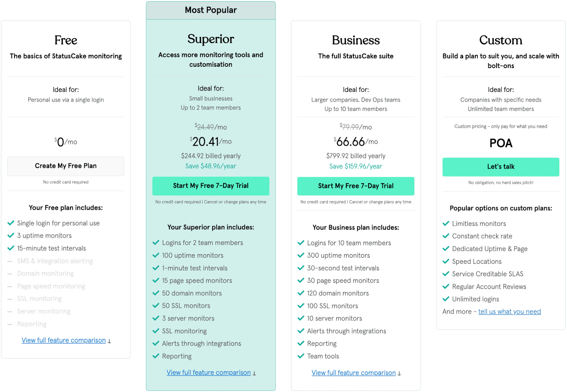Click the Let's talk button

501,167
